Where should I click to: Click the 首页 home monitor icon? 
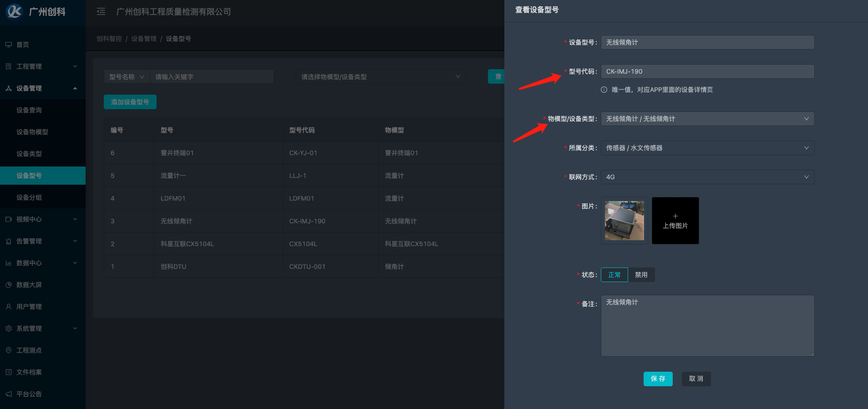pos(9,45)
